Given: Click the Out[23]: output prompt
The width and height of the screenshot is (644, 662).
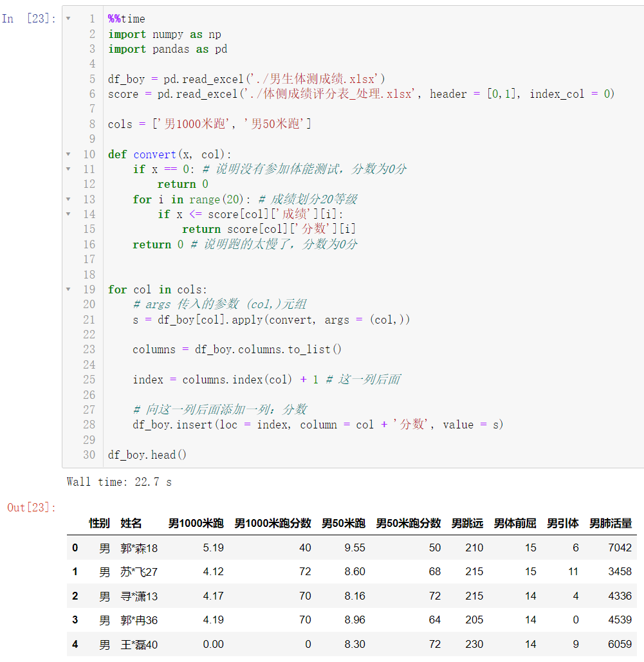Looking at the screenshot, I should click(32, 508).
